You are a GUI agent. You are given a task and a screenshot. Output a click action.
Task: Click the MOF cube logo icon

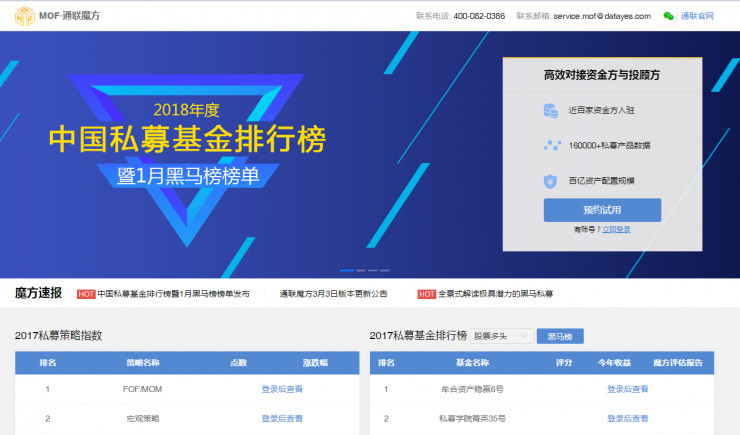pyautogui.click(x=25, y=16)
